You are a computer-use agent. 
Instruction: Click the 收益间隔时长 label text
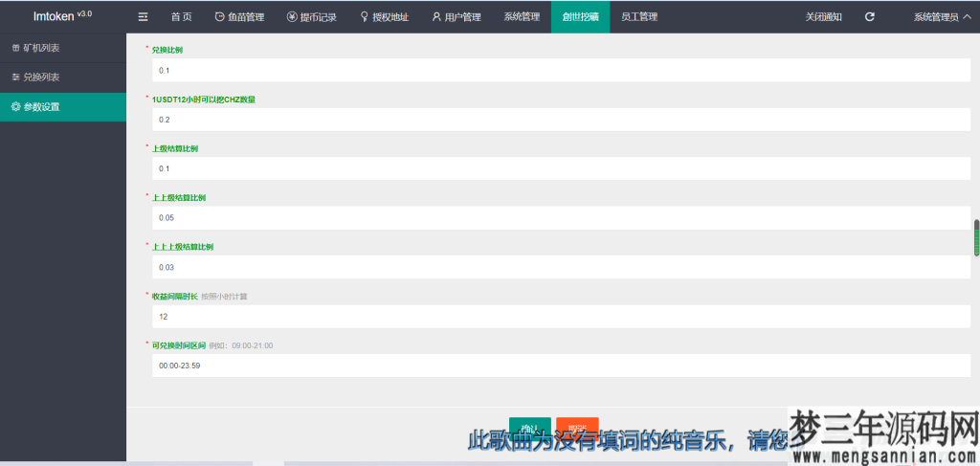click(x=175, y=296)
